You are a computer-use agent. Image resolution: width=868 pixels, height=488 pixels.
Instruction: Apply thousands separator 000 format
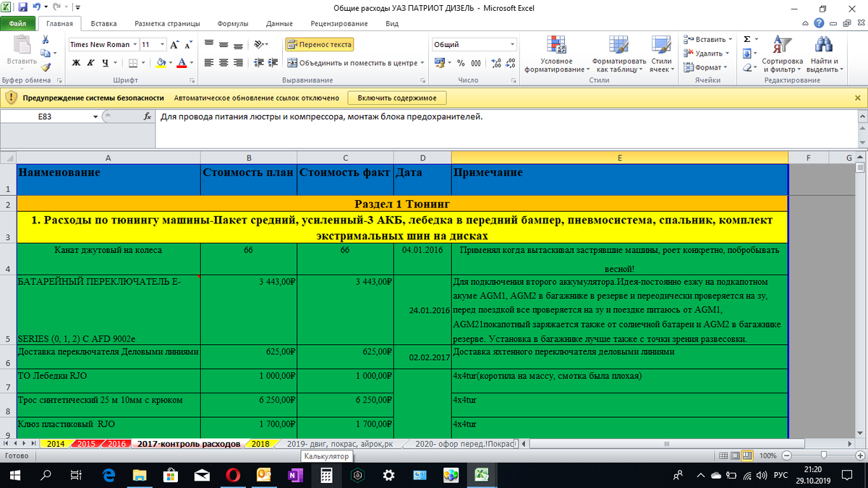(476, 63)
